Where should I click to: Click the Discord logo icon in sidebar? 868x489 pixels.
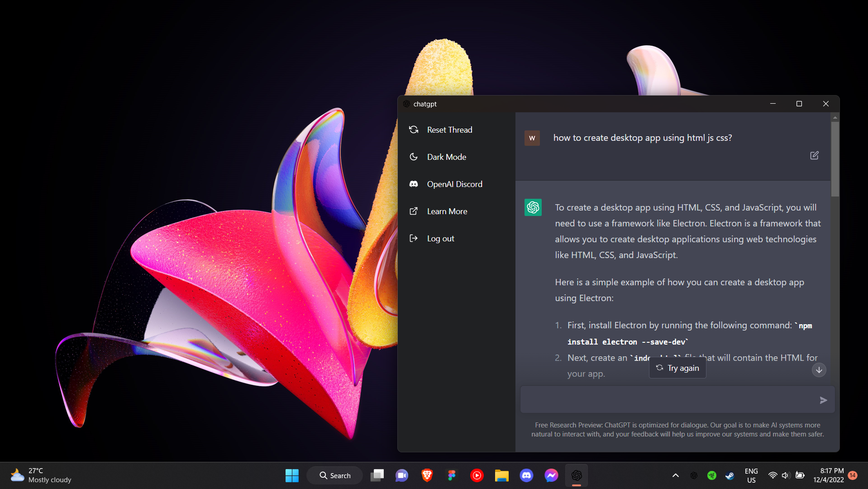pyautogui.click(x=414, y=184)
